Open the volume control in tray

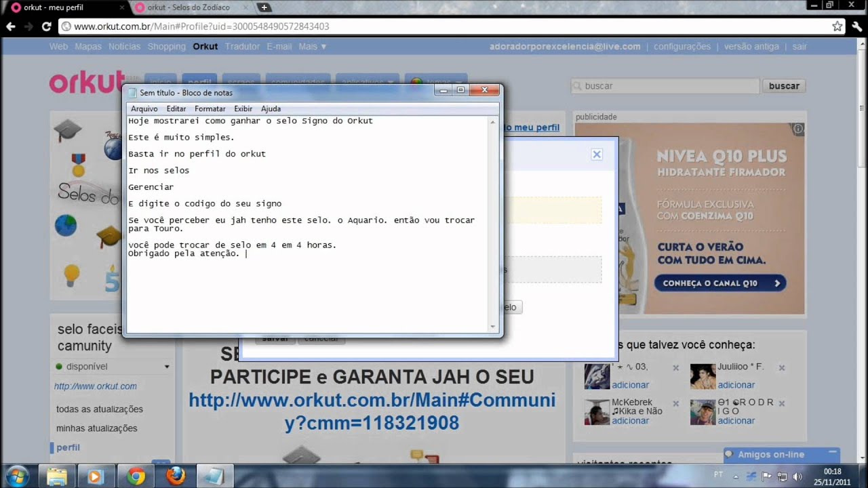797,476
